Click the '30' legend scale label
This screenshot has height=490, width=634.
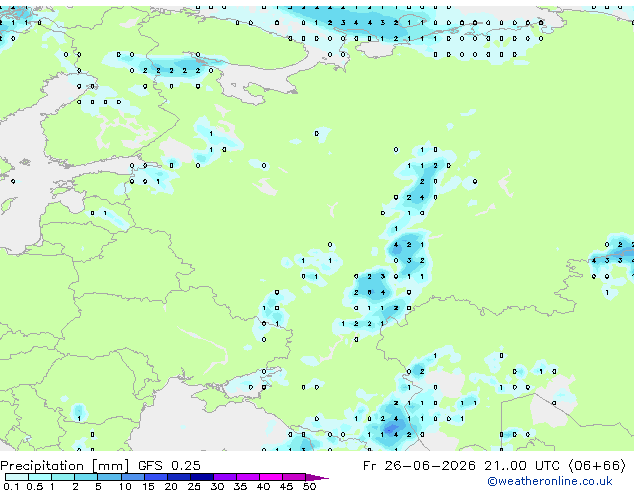click(217, 486)
